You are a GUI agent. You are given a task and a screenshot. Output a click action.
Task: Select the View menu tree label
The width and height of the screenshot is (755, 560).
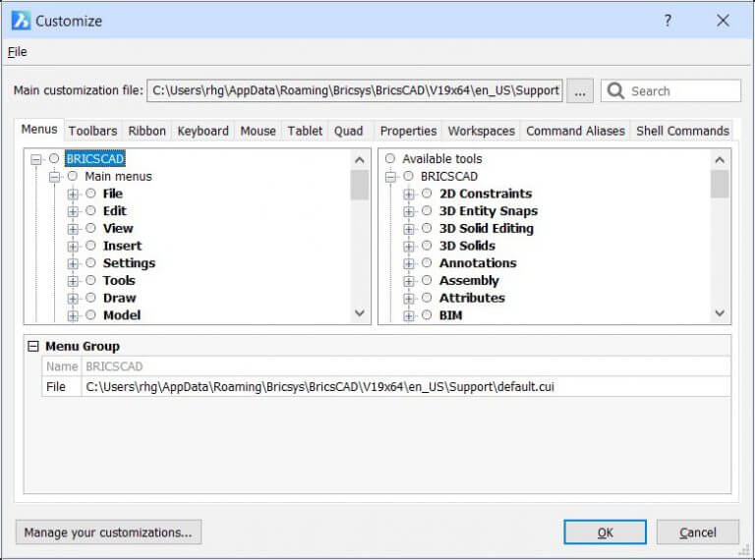(x=118, y=228)
